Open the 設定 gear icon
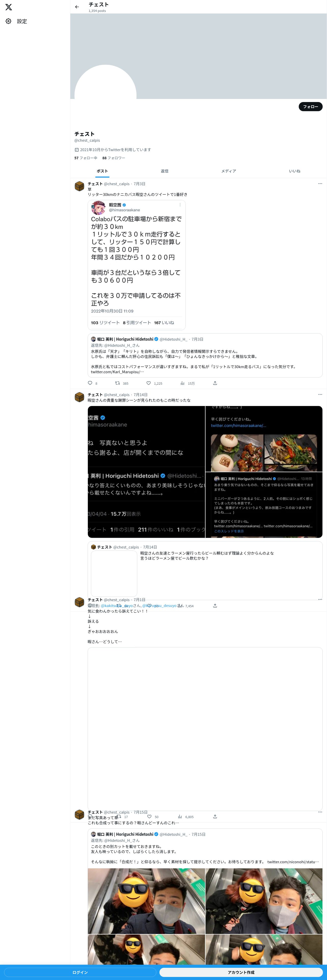Viewport: 327px width, 980px height. point(8,21)
